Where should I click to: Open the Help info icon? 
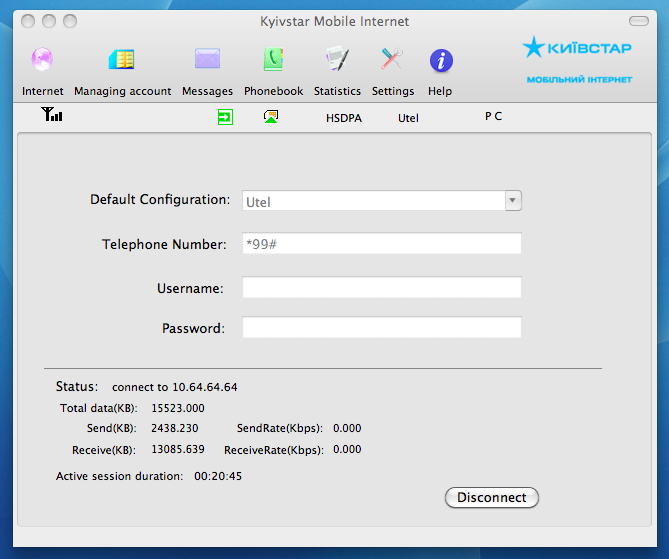441,61
